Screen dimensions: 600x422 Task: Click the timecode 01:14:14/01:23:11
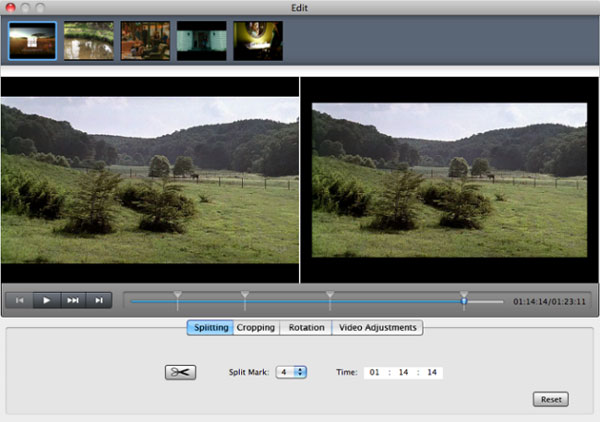tap(549, 301)
